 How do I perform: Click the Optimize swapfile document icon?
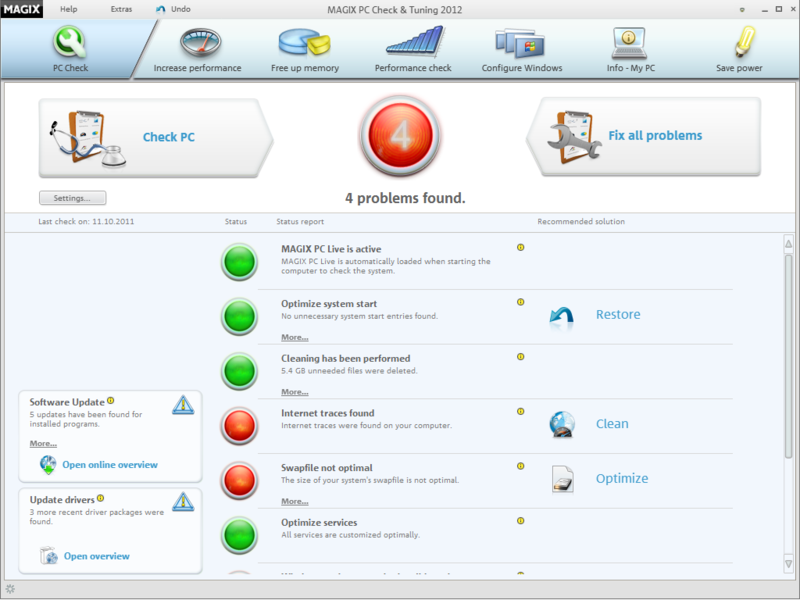pyautogui.click(x=562, y=479)
